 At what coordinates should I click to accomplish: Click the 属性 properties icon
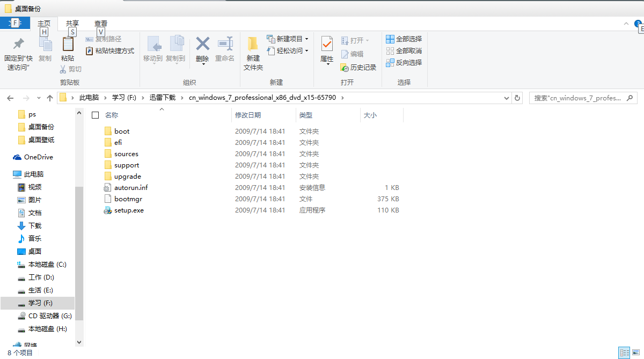tap(327, 45)
